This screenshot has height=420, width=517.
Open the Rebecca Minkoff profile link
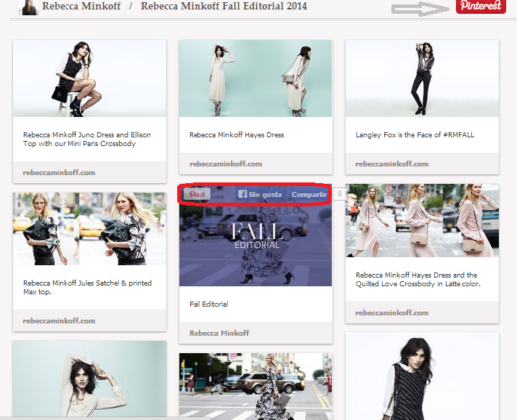(83, 7)
